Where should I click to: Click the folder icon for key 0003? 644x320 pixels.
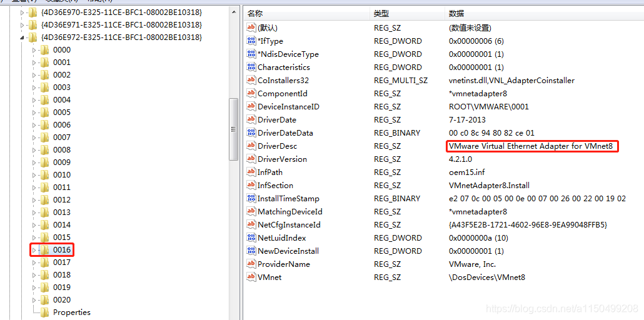tap(44, 87)
